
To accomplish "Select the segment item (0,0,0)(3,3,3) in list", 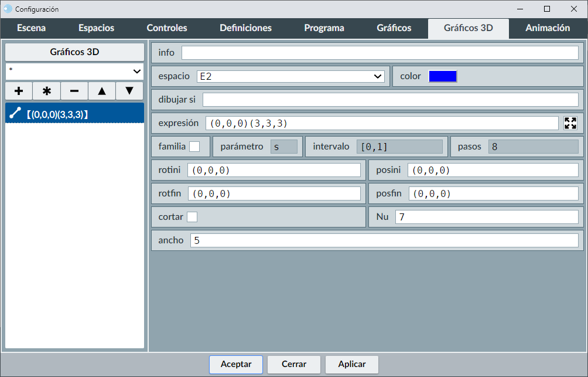I will coord(74,114).
